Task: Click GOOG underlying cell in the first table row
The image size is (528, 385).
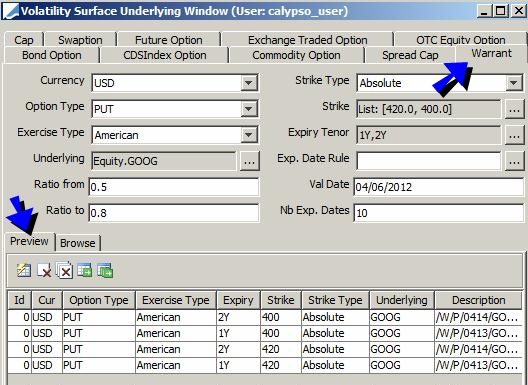Action: [x=402, y=317]
